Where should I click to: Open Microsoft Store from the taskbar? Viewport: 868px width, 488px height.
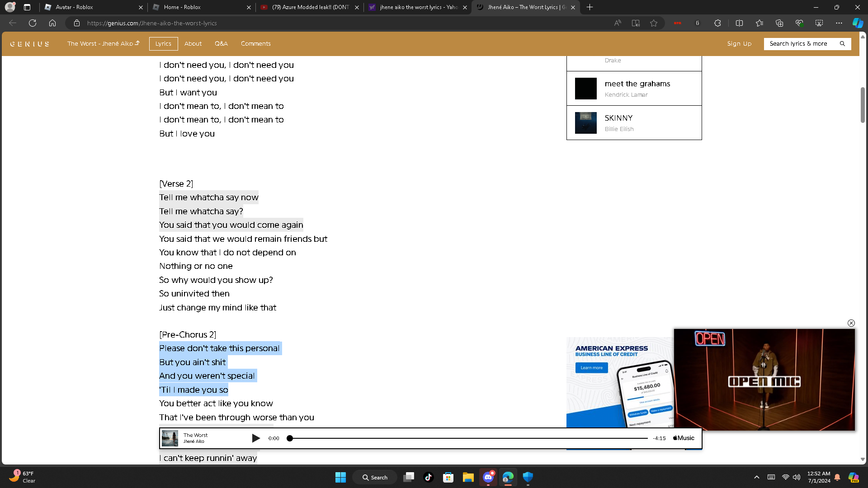click(x=448, y=477)
